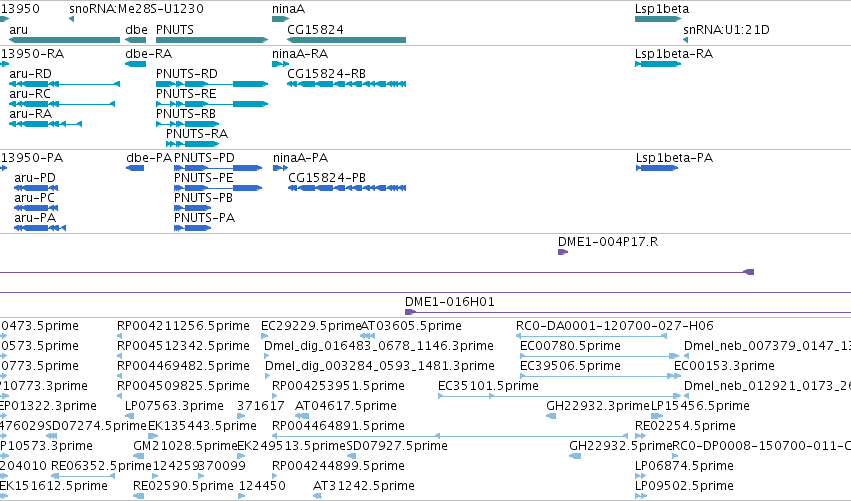
Task: Select the PNUTS gene label
Action: tap(175, 30)
